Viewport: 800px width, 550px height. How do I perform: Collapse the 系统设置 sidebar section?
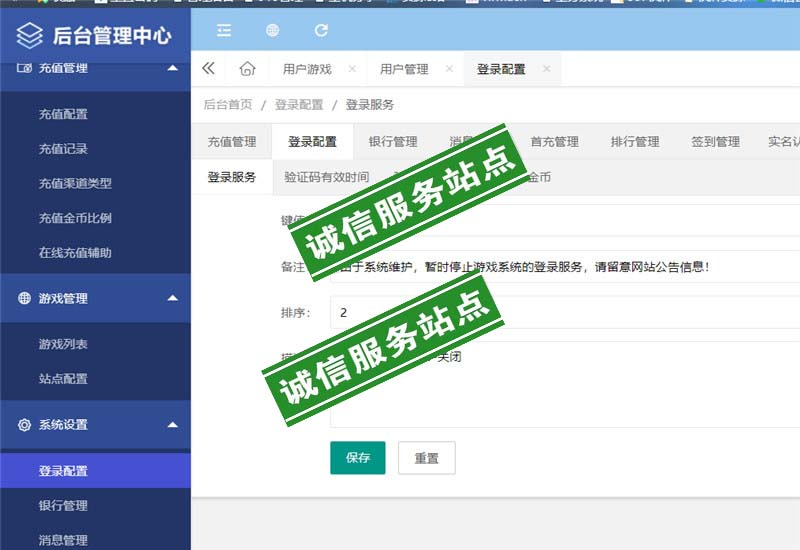click(173, 425)
